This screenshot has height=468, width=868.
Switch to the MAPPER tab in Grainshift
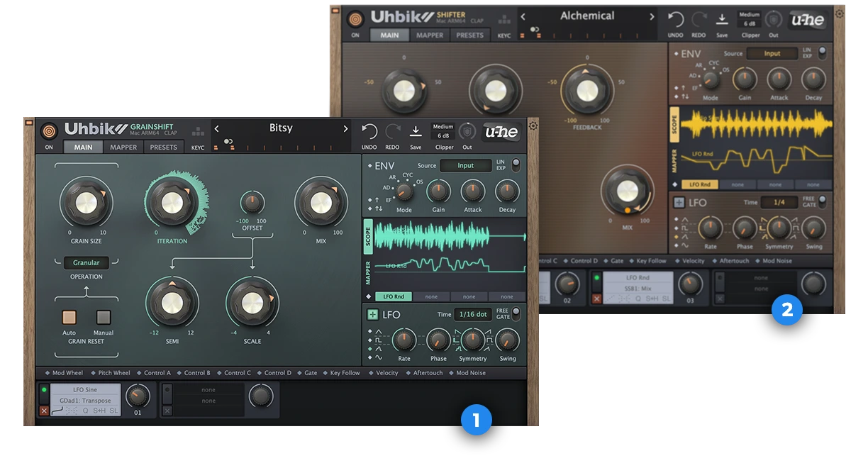point(123,147)
